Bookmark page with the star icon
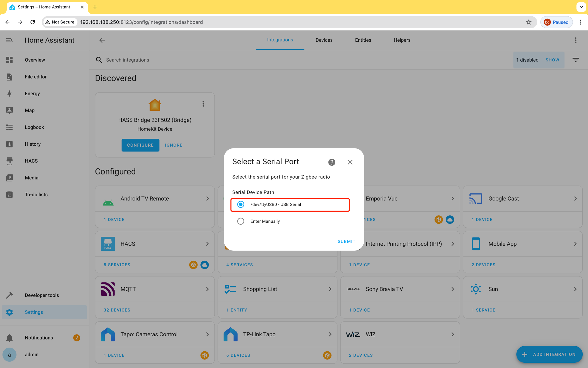 [529, 22]
